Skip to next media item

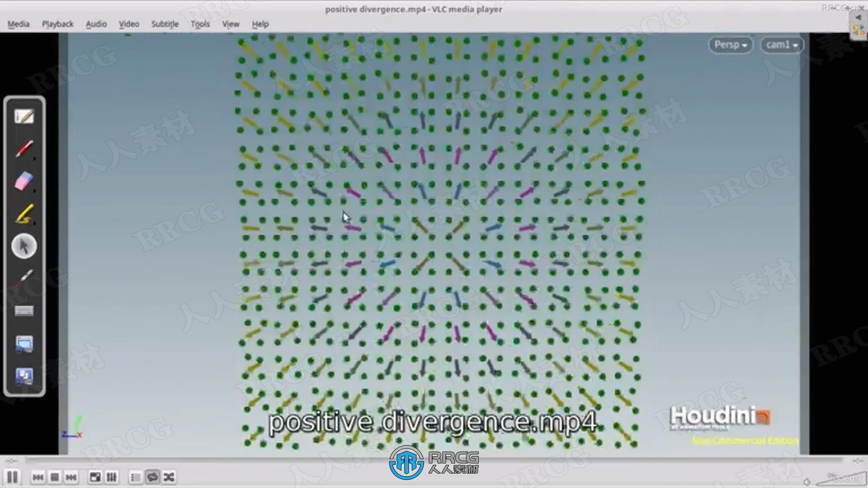tap(71, 477)
